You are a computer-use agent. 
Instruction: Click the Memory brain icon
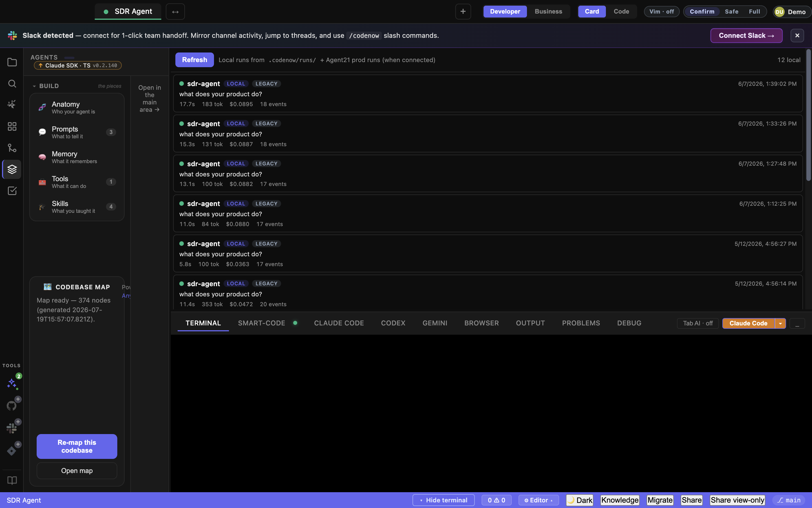[42, 157]
